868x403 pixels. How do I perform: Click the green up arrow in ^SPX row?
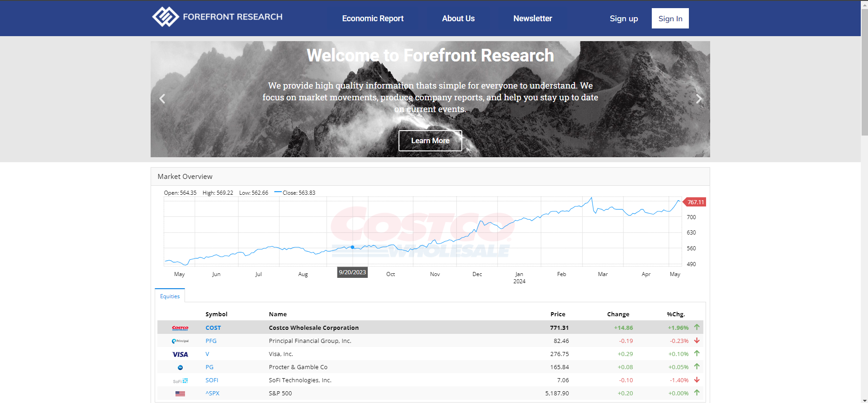697,393
